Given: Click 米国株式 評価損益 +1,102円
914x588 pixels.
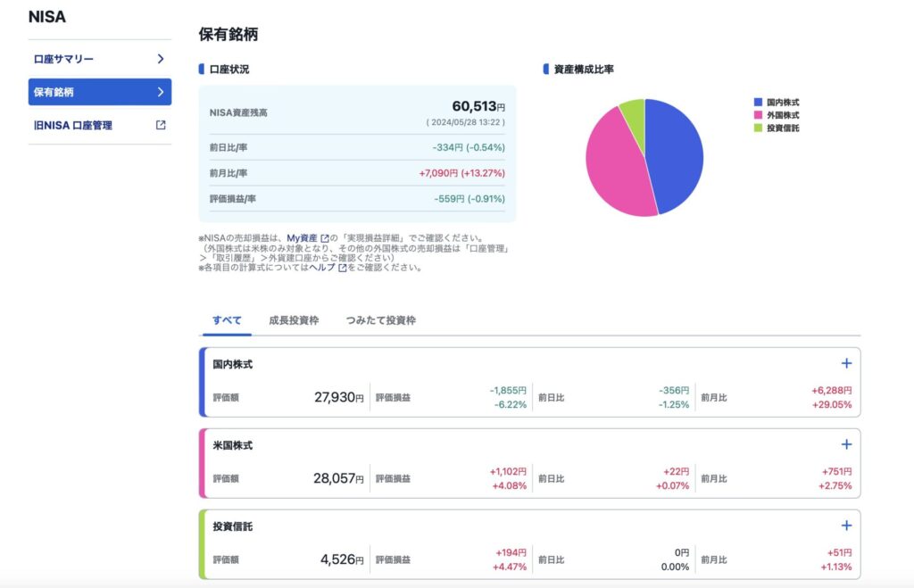Looking at the screenshot, I should pos(508,471).
